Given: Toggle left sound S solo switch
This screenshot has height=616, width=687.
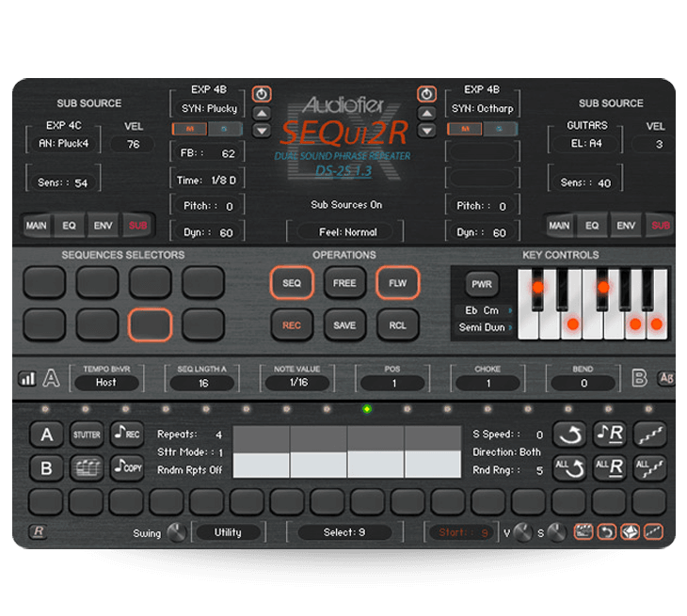Looking at the screenshot, I should (x=225, y=129).
